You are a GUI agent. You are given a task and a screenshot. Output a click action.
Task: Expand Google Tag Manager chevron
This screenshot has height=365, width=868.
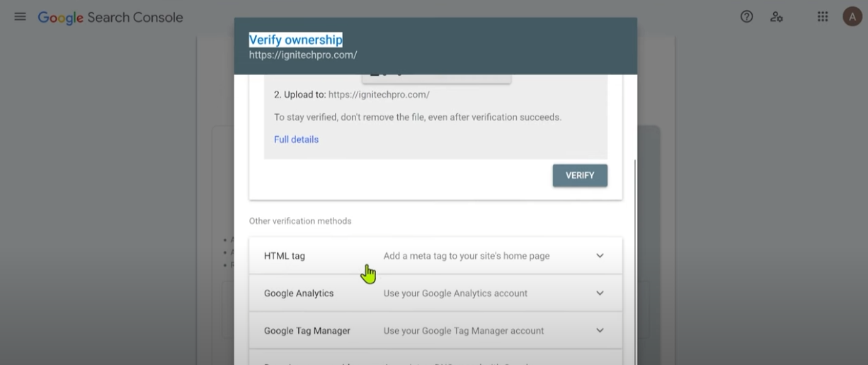(x=600, y=331)
